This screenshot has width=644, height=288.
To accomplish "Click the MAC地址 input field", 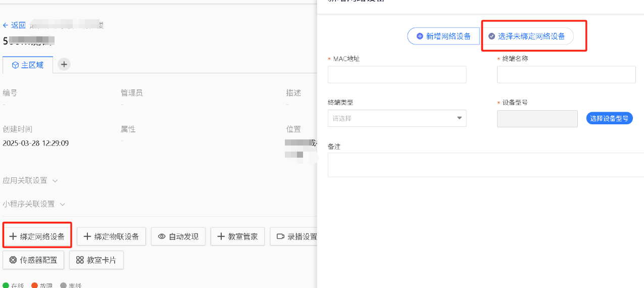I will (x=397, y=75).
